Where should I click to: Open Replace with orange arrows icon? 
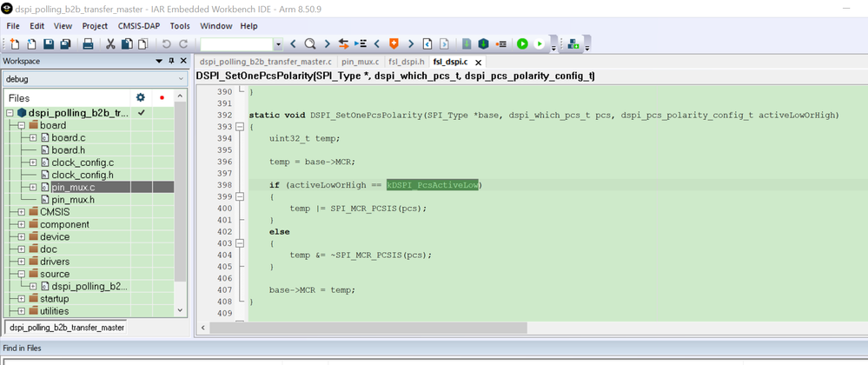[343, 43]
